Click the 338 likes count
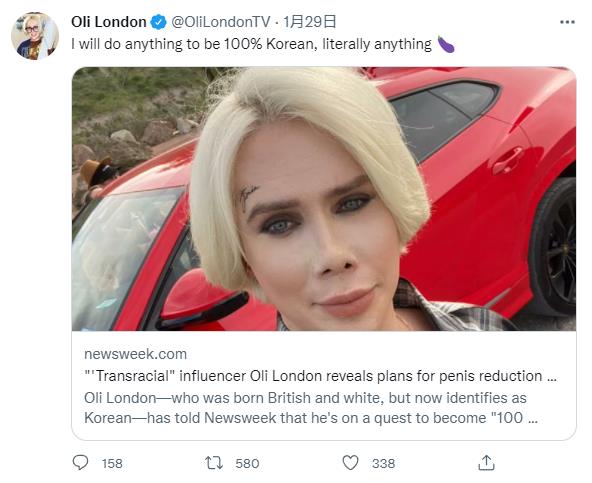The height and width of the screenshot is (483, 592). [383, 463]
